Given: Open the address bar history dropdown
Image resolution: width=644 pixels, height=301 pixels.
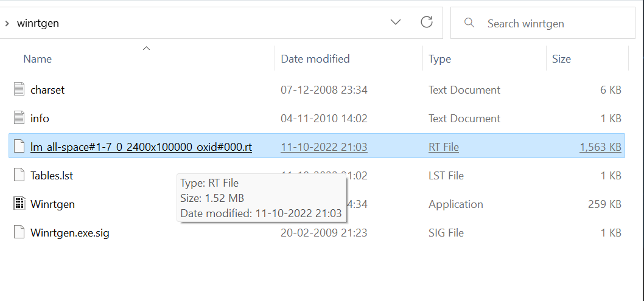Looking at the screenshot, I should click(396, 22).
